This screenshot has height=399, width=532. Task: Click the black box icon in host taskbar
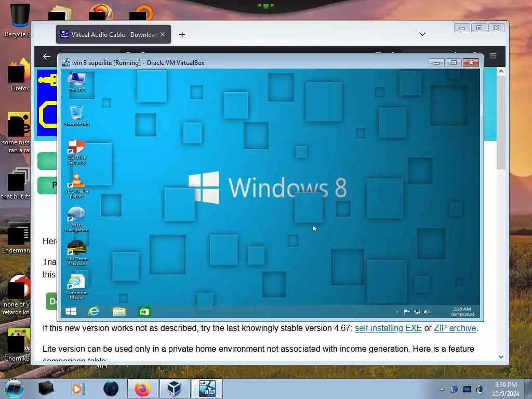click(46, 389)
